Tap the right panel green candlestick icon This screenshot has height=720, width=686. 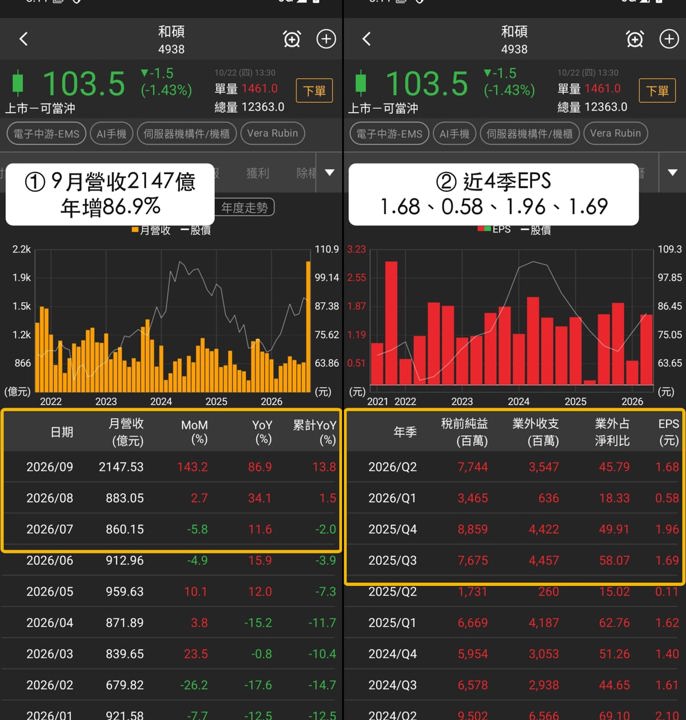[361, 83]
